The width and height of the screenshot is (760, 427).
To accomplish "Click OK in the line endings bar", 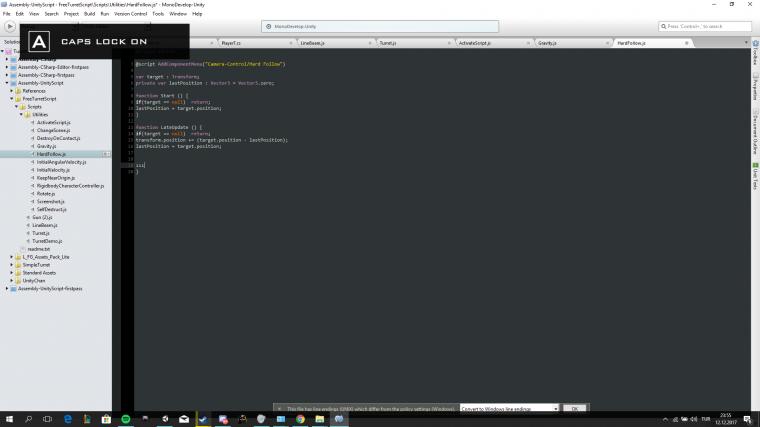I will [574, 409].
